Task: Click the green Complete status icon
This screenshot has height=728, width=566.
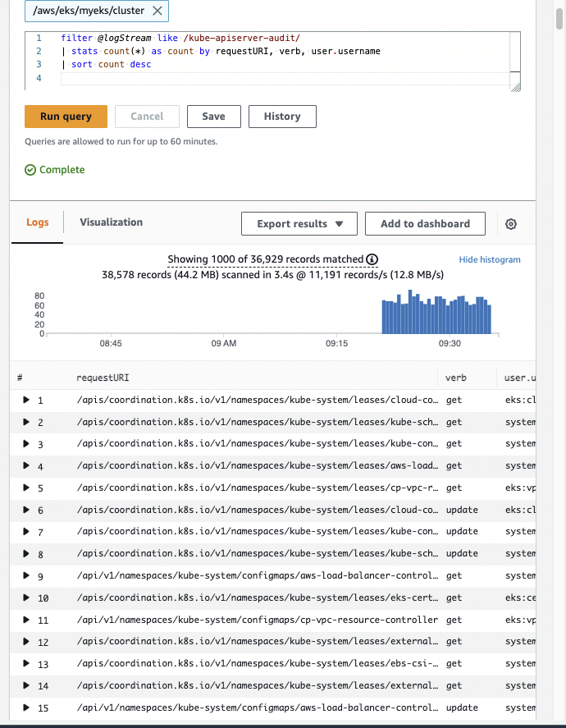Action: (30, 170)
